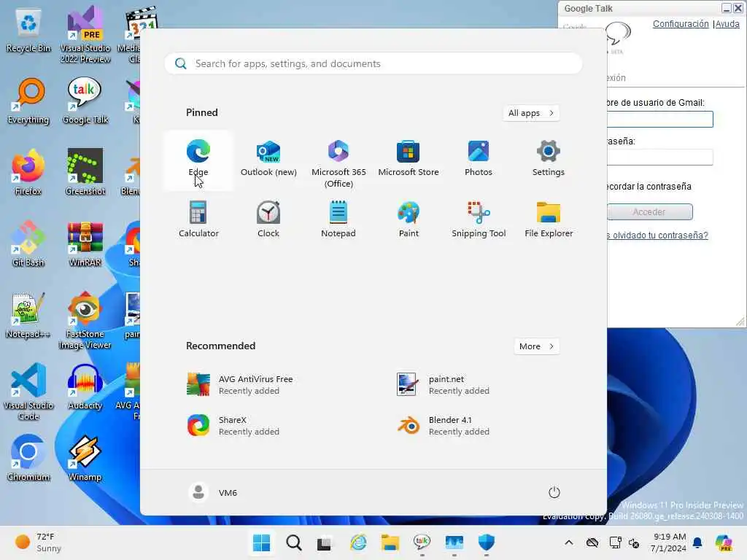This screenshot has width=747, height=560.
Task: Open notifications bell in tray
Action: pos(697,542)
